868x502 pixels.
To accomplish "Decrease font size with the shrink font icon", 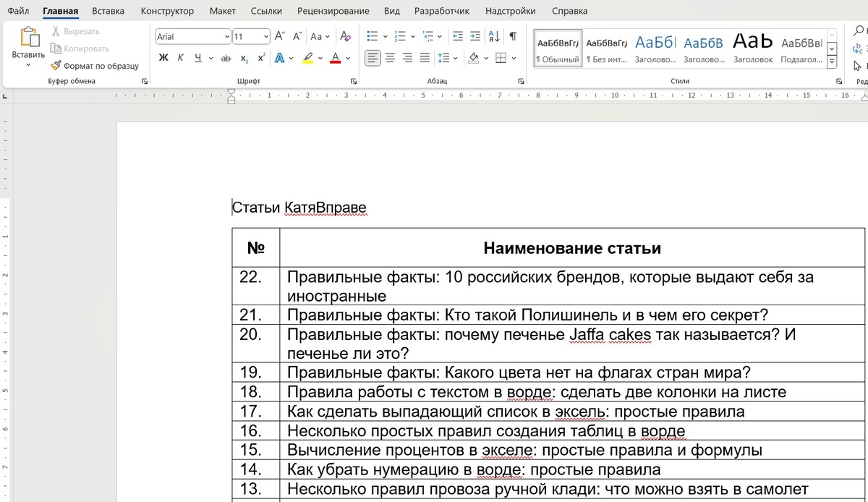I will pyautogui.click(x=297, y=36).
